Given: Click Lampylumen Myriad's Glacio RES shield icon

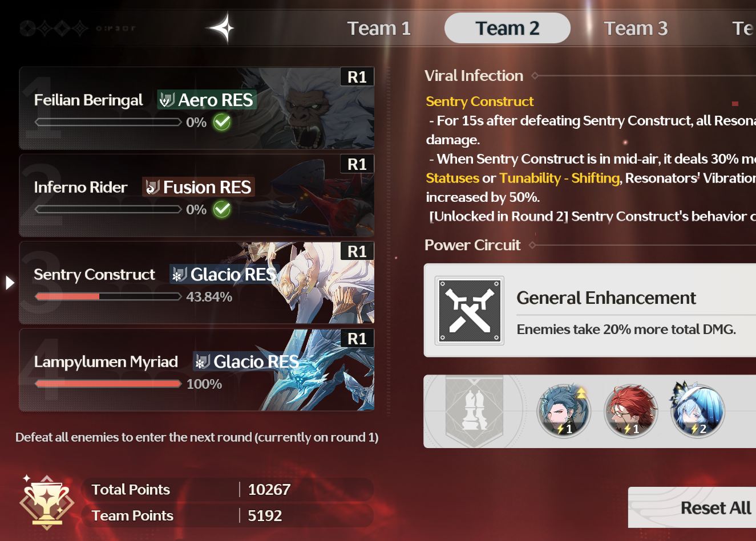Looking at the screenshot, I should [202, 361].
